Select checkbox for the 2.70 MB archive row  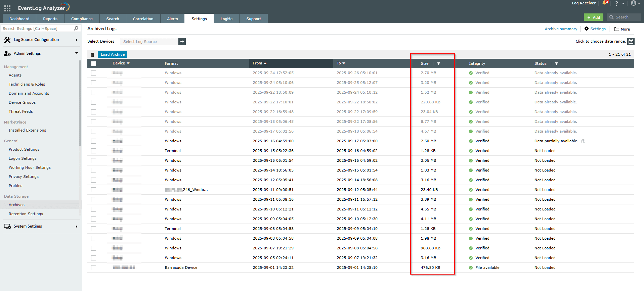pos(93,73)
